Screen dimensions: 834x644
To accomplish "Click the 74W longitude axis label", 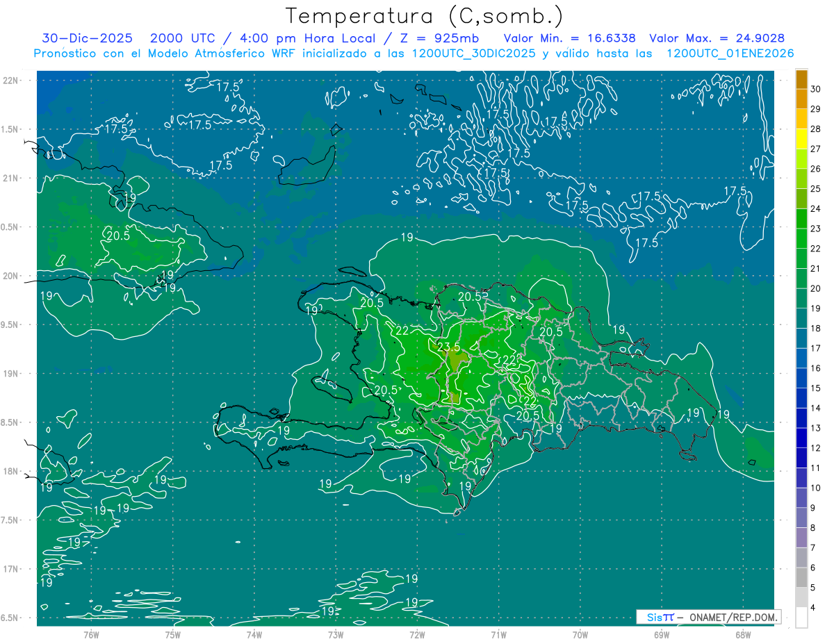I will point(254,635).
